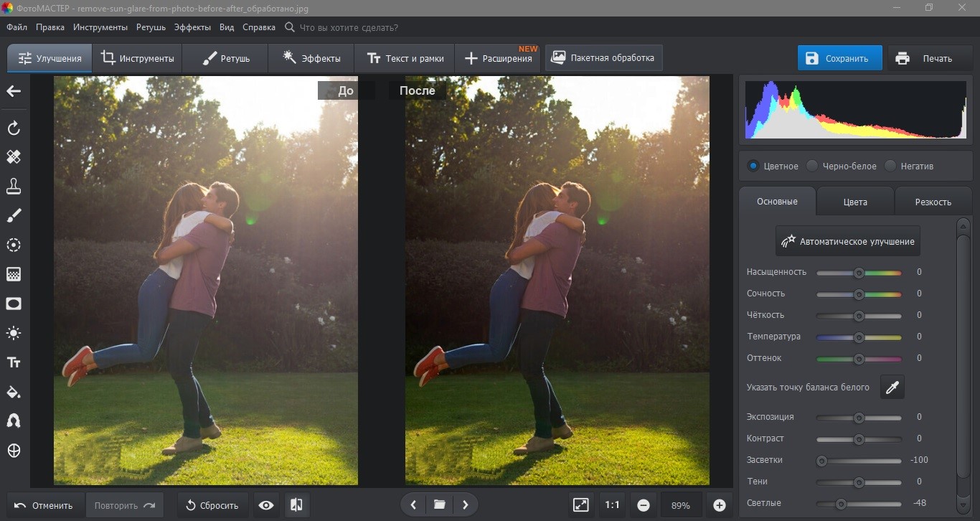The height and width of the screenshot is (521, 980).
Task: Open the Ретушь section tab
Action: 225,58
